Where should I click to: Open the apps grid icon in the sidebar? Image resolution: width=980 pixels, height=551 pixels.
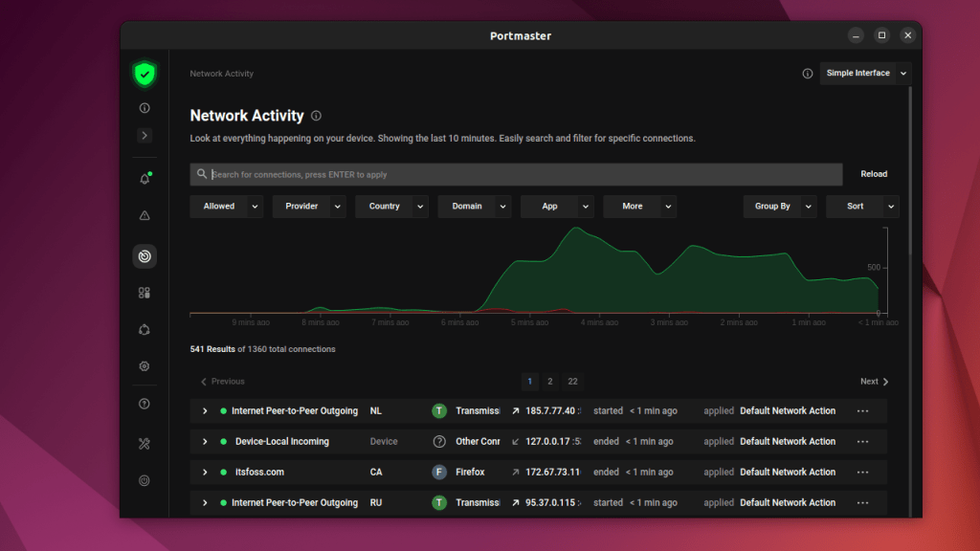[145, 293]
